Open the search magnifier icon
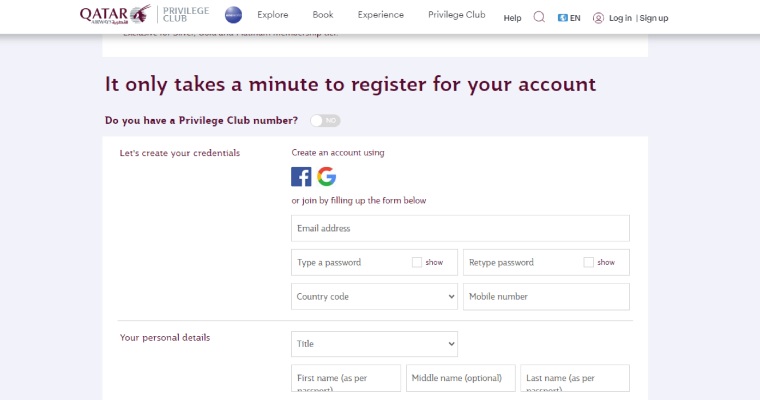The height and width of the screenshot is (400, 760). [539, 17]
